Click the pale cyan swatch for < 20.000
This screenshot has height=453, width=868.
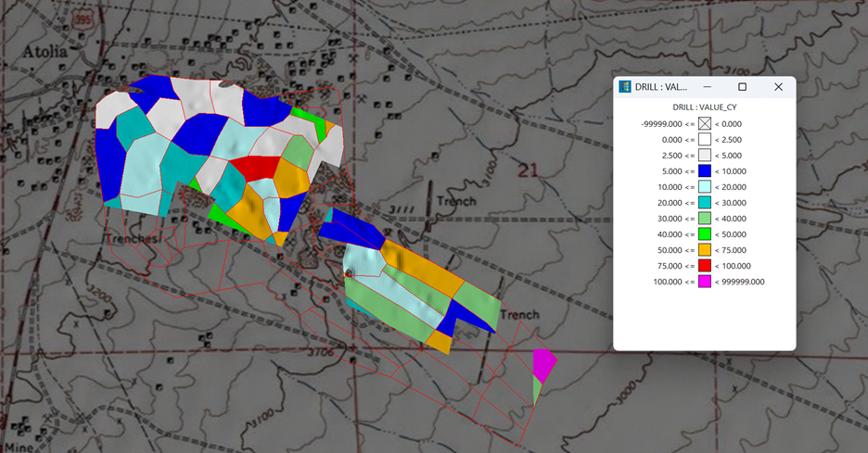click(x=704, y=186)
